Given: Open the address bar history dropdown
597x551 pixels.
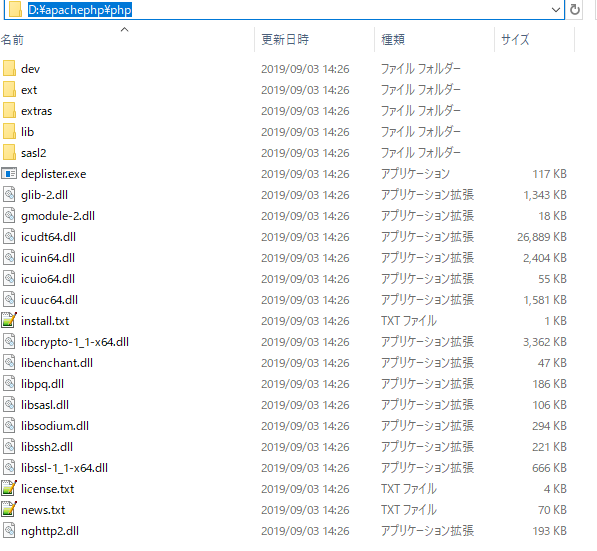Looking at the screenshot, I should (x=556, y=10).
